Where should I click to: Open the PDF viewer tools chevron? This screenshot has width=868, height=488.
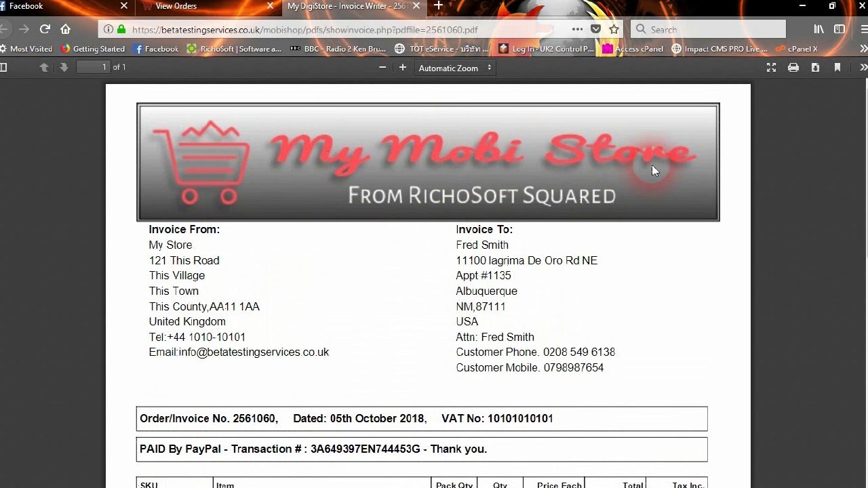(863, 67)
